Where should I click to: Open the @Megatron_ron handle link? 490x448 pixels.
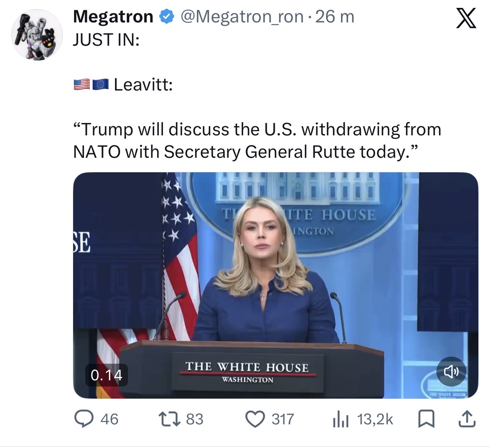pyautogui.click(x=241, y=17)
